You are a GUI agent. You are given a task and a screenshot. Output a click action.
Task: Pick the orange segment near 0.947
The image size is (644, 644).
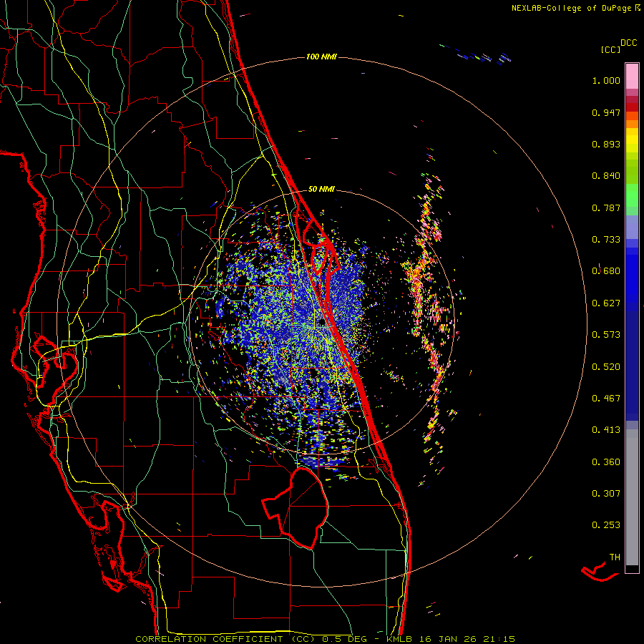click(x=632, y=116)
